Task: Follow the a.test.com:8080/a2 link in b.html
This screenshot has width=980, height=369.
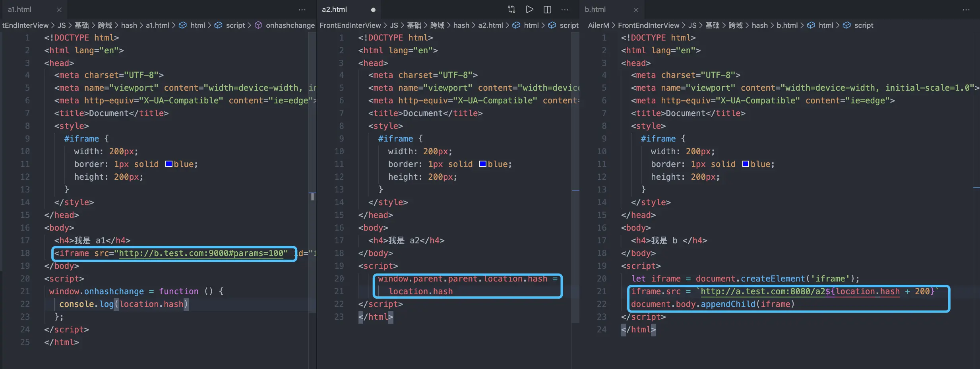Action: pyautogui.click(x=800, y=291)
